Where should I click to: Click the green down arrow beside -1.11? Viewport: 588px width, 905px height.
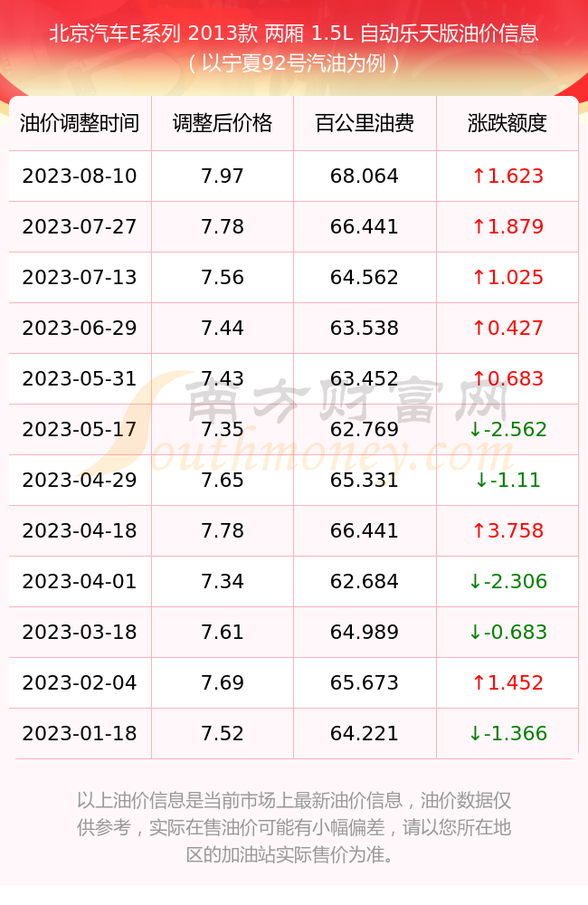(481, 480)
